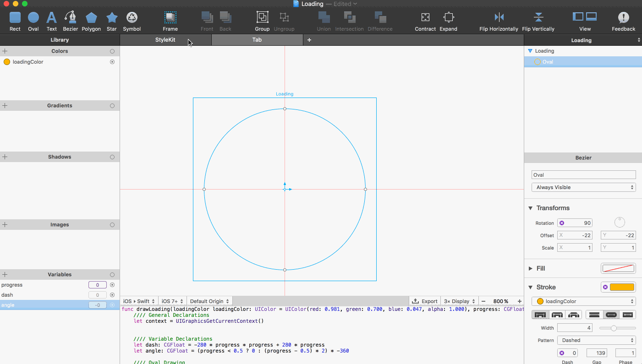Click the Oval name input field

click(x=583, y=174)
